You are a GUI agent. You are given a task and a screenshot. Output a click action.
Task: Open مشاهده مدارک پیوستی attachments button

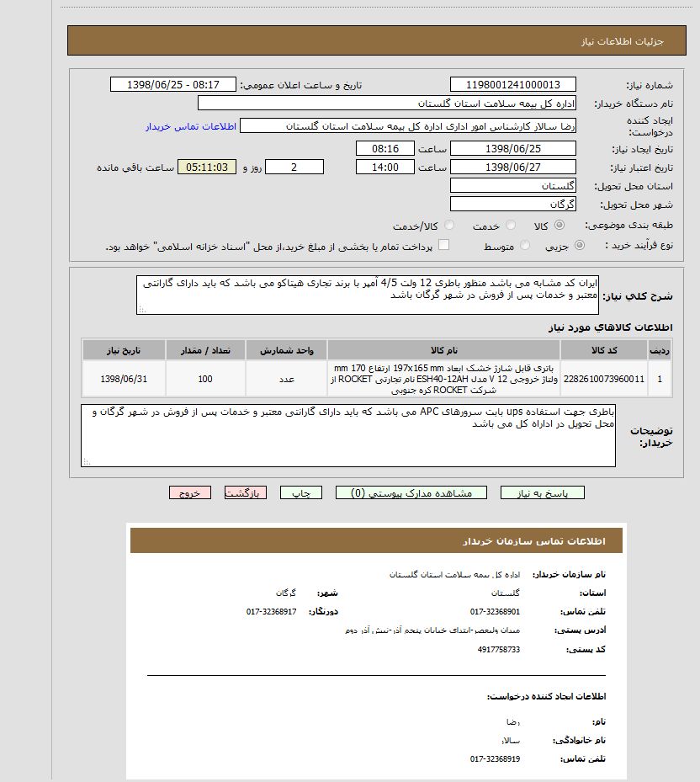411,493
